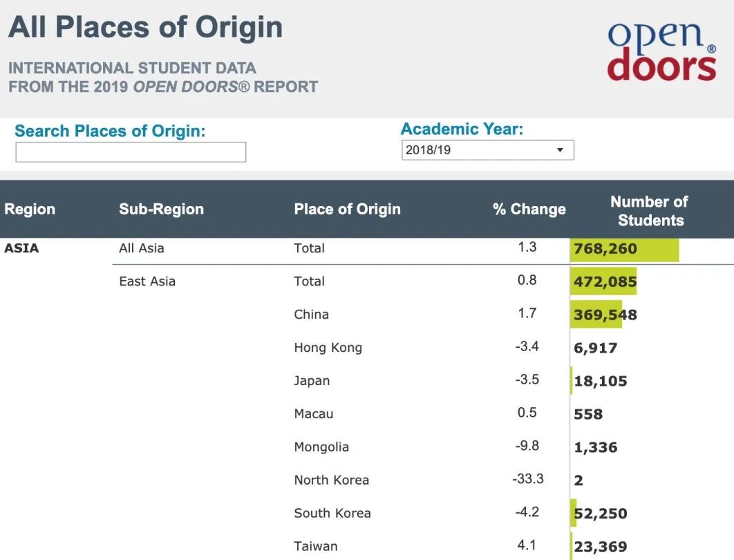Click the ASIA region label
The height and width of the screenshot is (560, 734).
click(21, 248)
